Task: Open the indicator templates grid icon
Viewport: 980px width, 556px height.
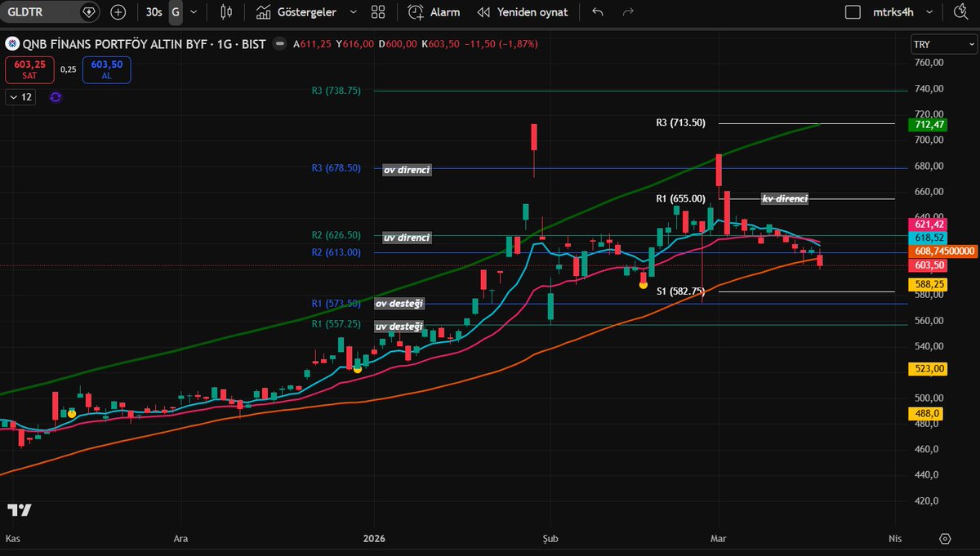Action: coord(377,12)
